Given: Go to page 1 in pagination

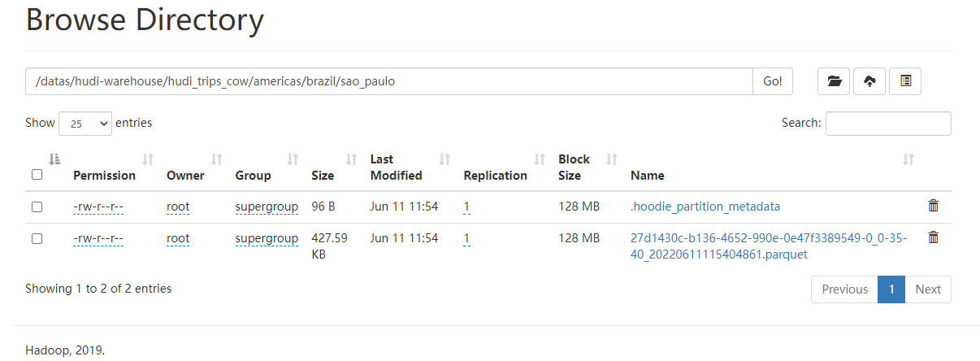Looking at the screenshot, I should 891,289.
